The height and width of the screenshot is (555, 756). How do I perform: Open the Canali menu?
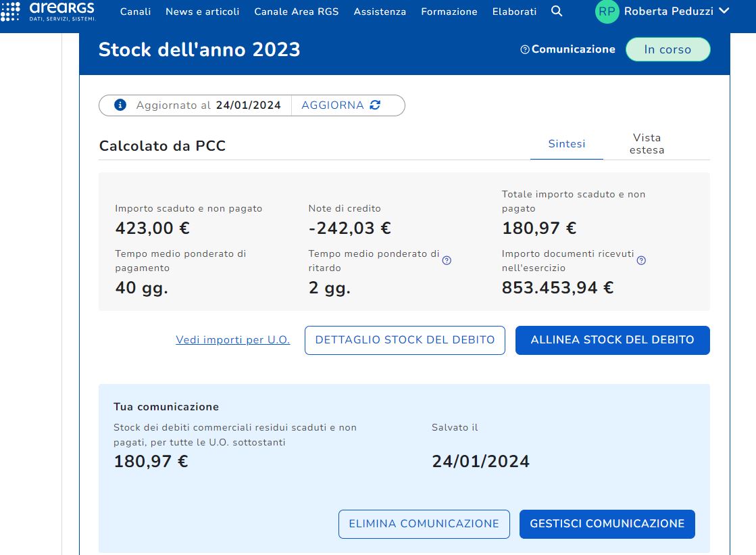pos(135,11)
